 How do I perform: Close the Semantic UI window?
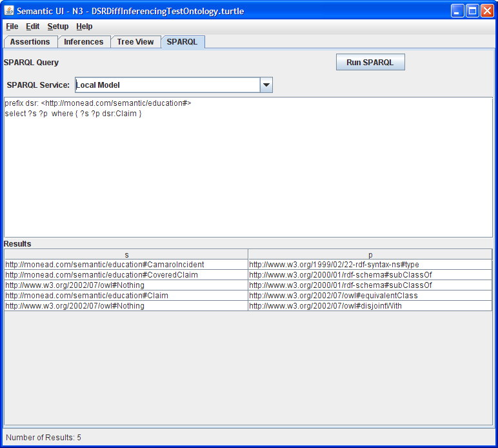487,11
